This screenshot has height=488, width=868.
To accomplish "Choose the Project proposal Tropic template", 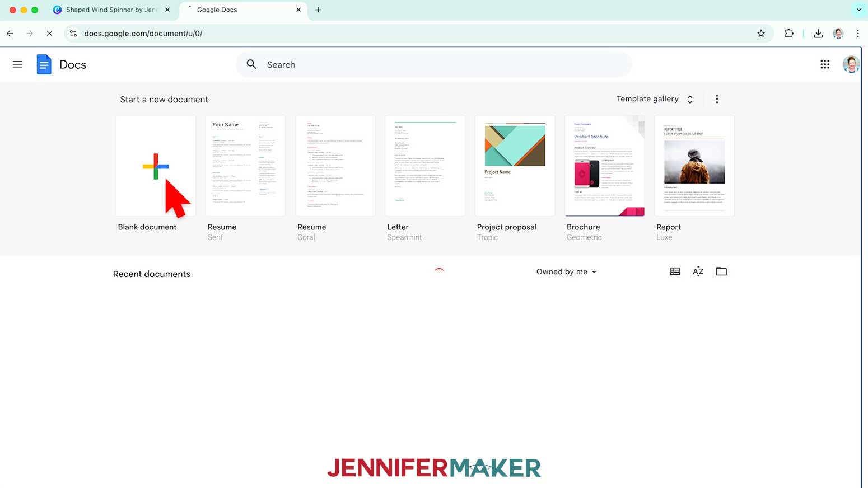I will click(515, 166).
